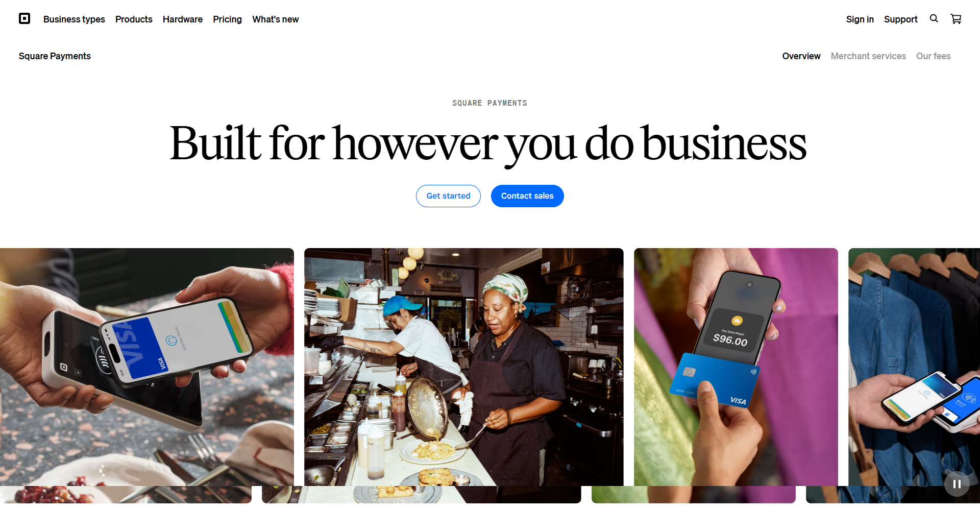Switch to the Our fees tab
980x510 pixels.
[x=934, y=56]
